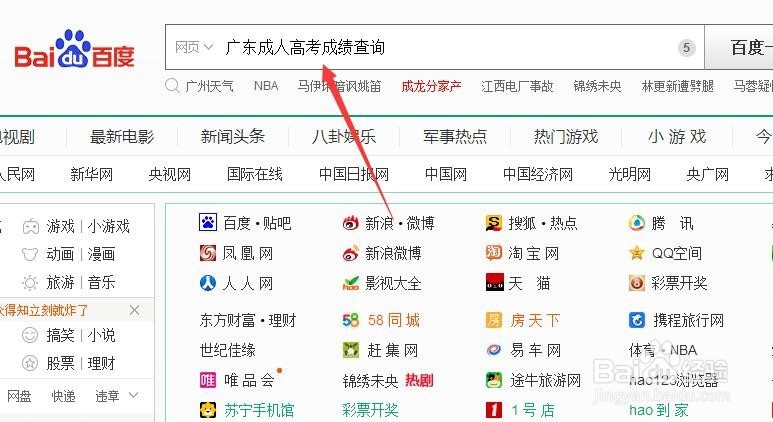Open the 央广网 link
Viewport: 773px width, 422px height.
click(x=707, y=174)
